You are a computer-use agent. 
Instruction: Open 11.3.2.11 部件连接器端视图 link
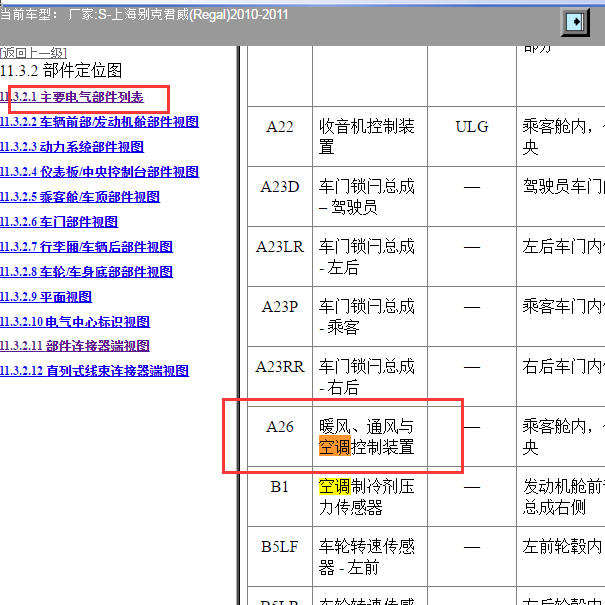75,346
